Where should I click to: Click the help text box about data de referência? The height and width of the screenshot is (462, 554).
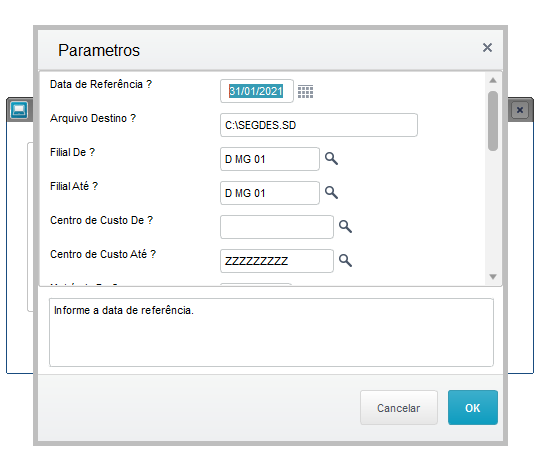pyautogui.click(x=271, y=332)
